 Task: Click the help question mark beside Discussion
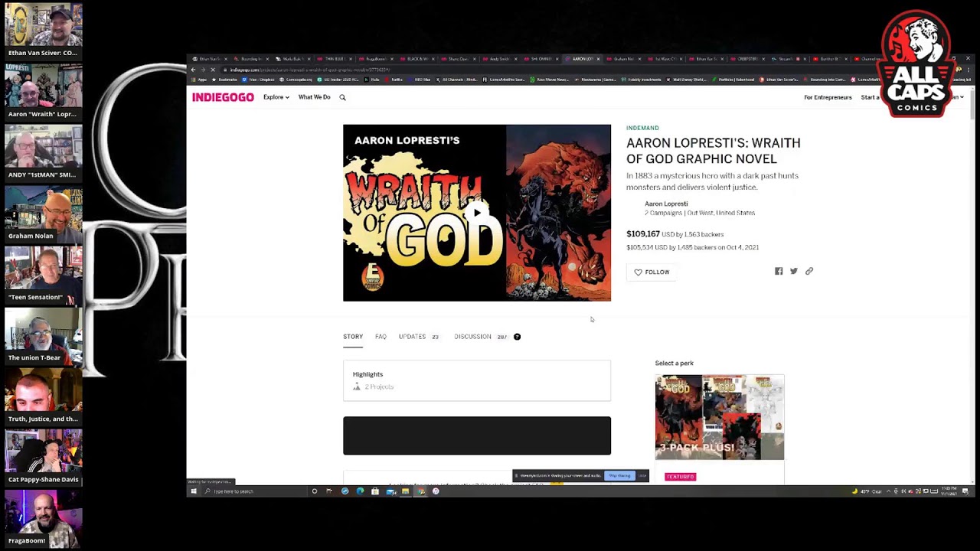[517, 337]
